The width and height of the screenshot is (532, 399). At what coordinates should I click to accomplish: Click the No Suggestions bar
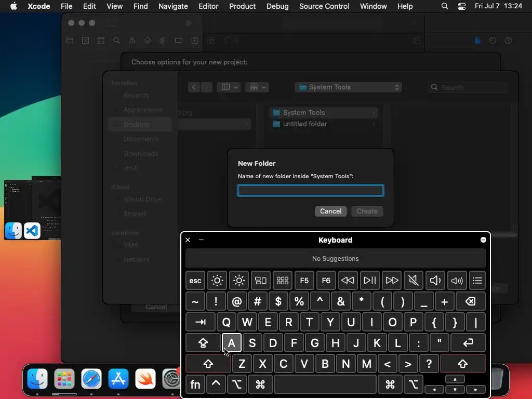tap(336, 259)
